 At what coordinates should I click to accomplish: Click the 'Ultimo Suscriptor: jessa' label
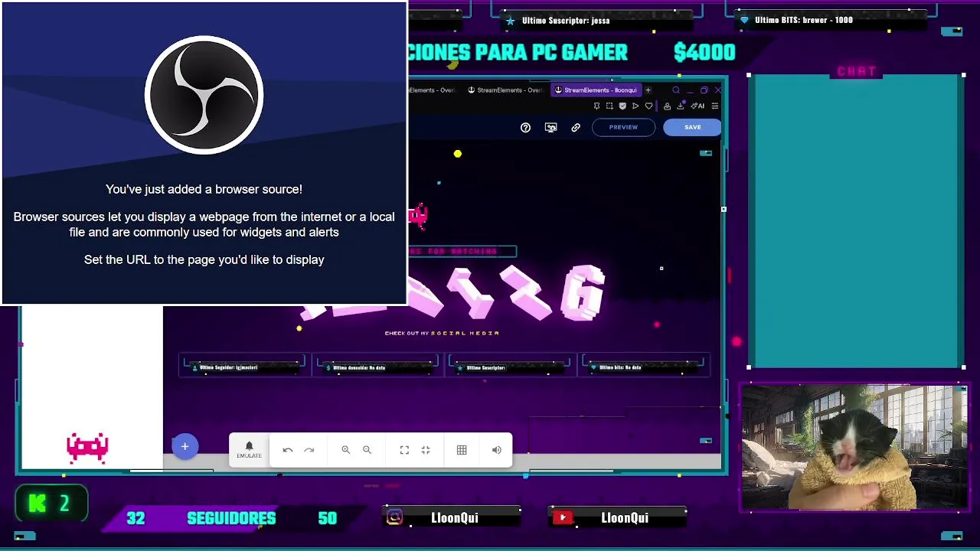coord(566,21)
